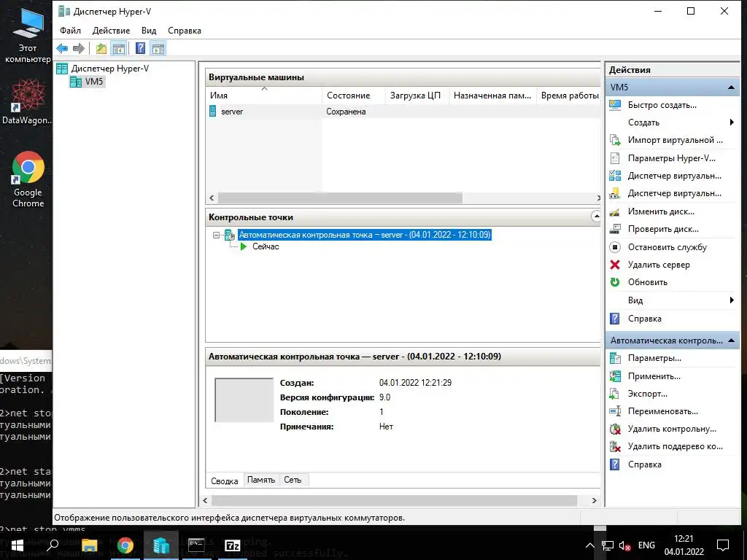The image size is (747, 560).
Task: Toggle the Action pane toolbar icon
Action: pos(158,48)
